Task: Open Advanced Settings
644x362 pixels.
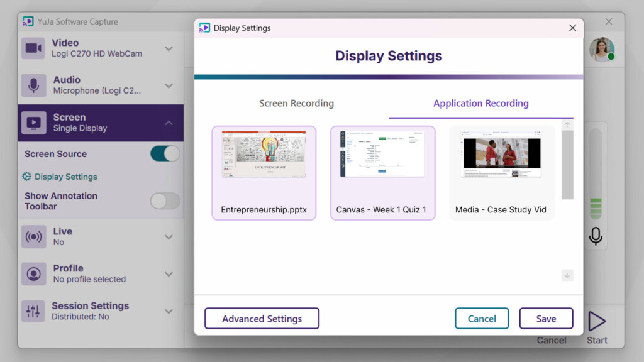Action: pyautogui.click(x=262, y=319)
